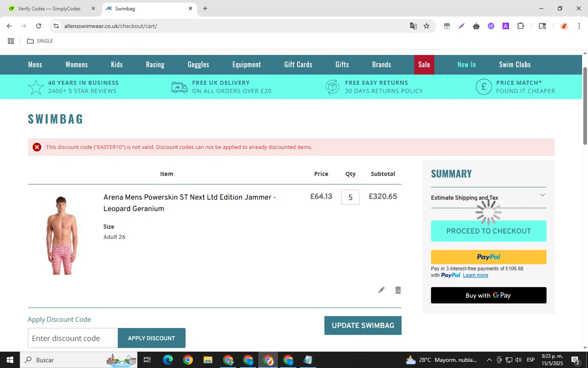The height and width of the screenshot is (368, 588).
Task: Click the page vertical scrollbar
Action: pyautogui.click(x=585, y=106)
